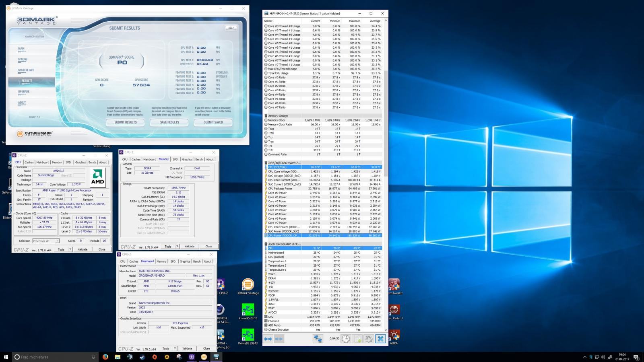Open 3DMark Vantage desktop shortcut

coord(248,287)
